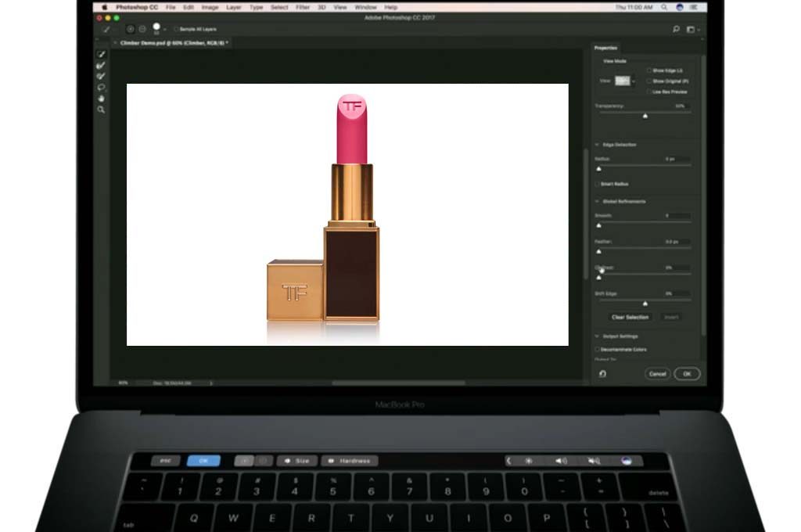Tap the volume icon on the Touch Bar
Screen dimensions: 801x532
[561, 461]
